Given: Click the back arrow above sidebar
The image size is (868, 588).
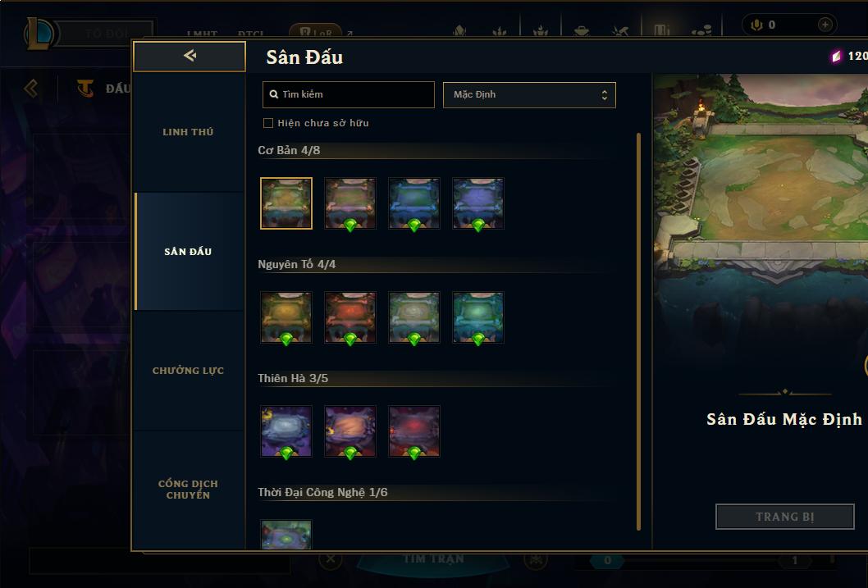Looking at the screenshot, I should pyautogui.click(x=190, y=56).
